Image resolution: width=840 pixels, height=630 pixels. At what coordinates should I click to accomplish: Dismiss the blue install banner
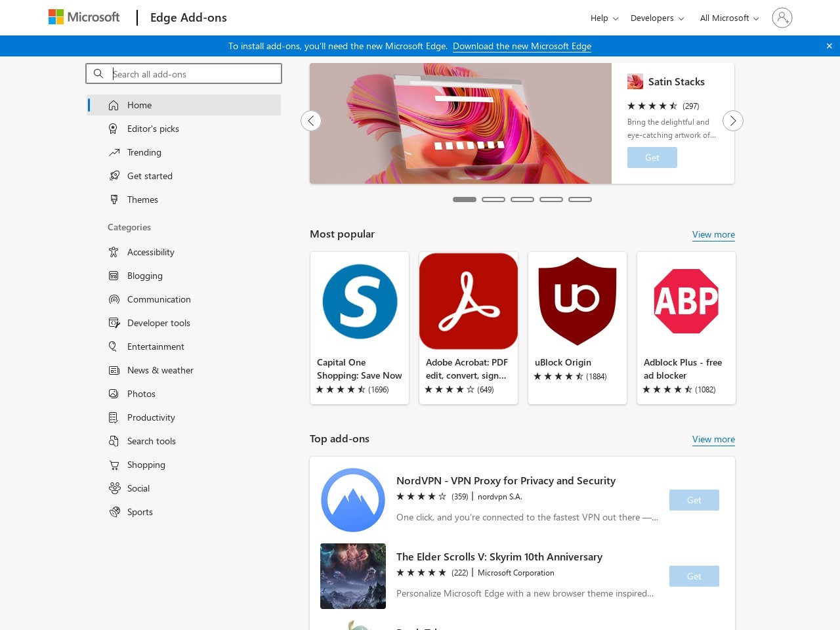point(829,46)
